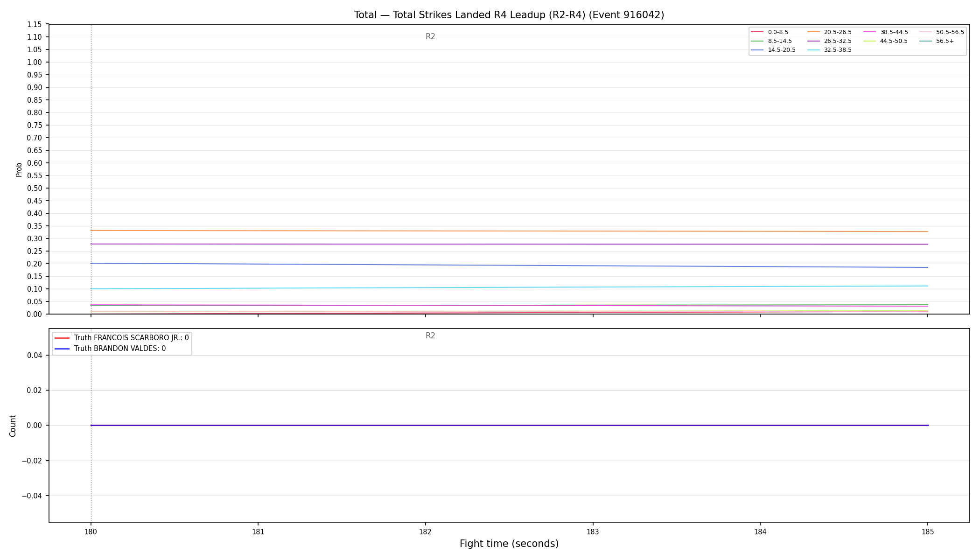This screenshot has width=980, height=560.
Task: Click the orange line swatch for 20.5-26.5
Action: coord(813,32)
